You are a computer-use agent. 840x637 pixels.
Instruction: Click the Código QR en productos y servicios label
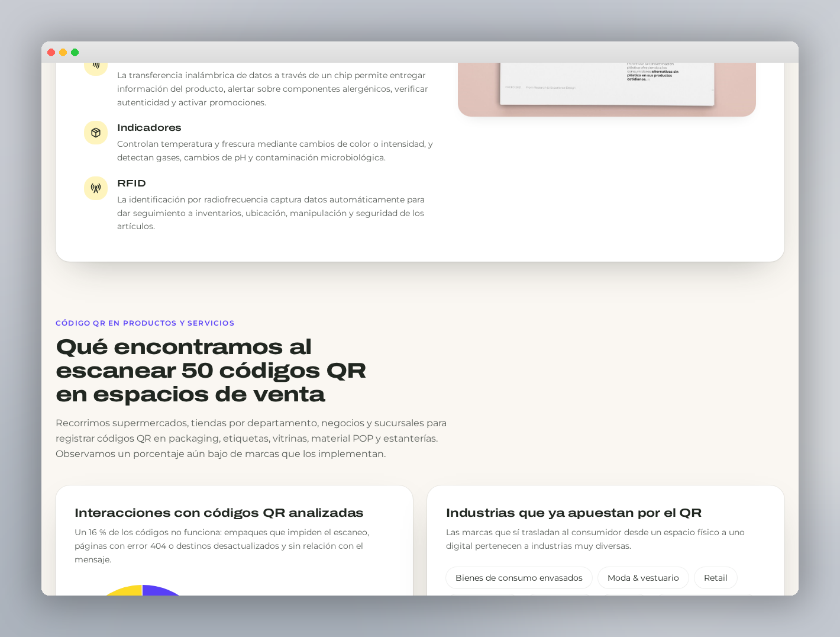[145, 323]
